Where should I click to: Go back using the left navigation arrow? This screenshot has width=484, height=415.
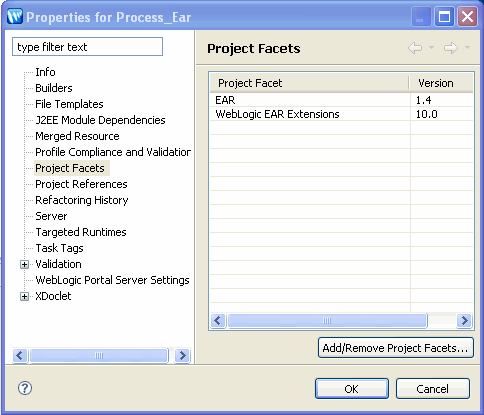point(415,48)
